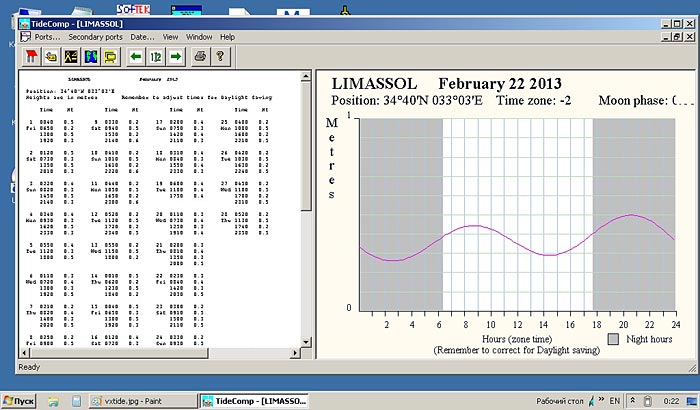Click the show desktop icon at taskbar end
700x410 pixels.
pyautogui.click(x=692, y=401)
